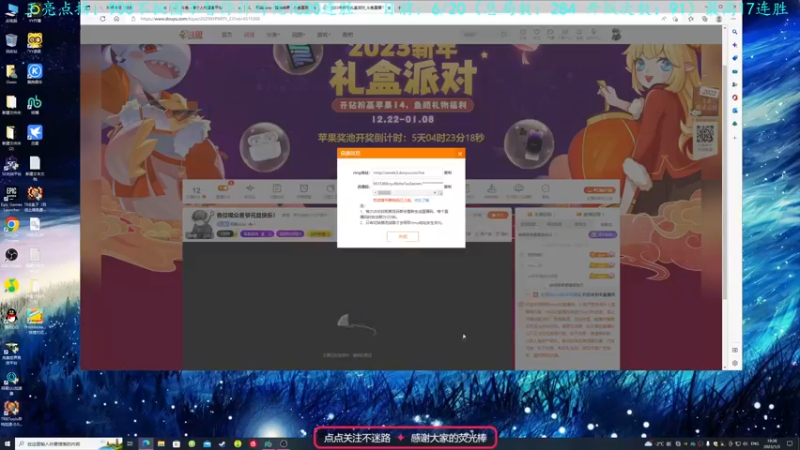Screen dimensions: 800x450
Task: Click the blue link under the stream key
Action: coord(422,201)
